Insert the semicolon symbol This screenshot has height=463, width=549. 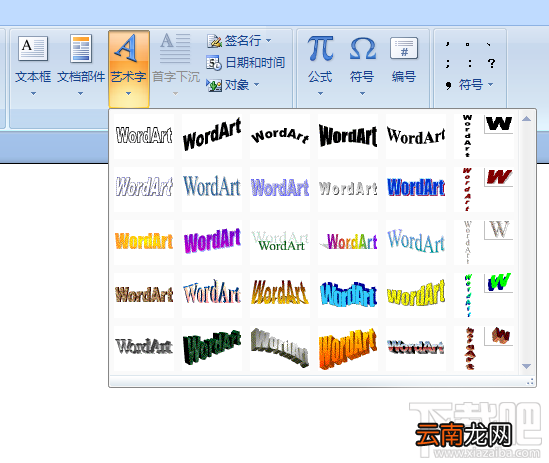448,63
